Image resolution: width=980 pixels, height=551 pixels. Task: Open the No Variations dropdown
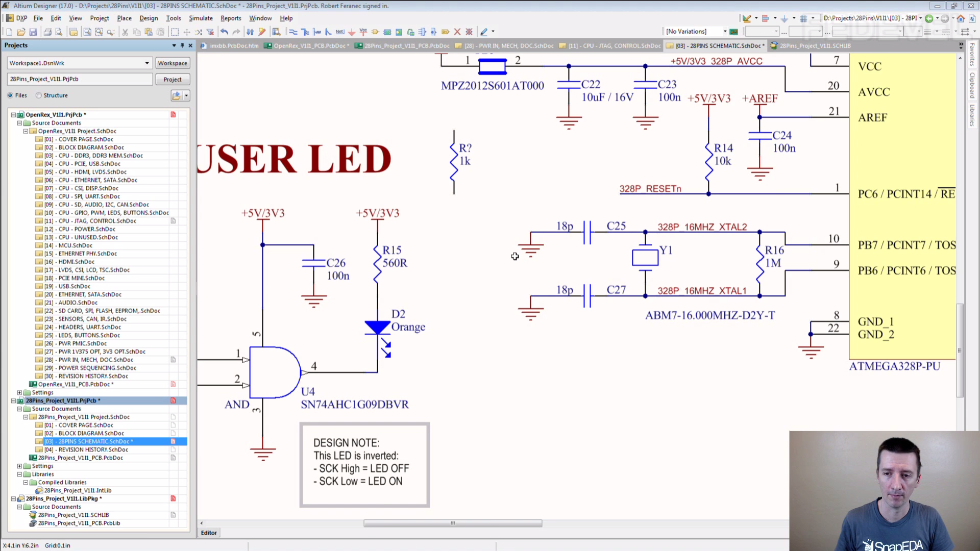click(x=725, y=32)
